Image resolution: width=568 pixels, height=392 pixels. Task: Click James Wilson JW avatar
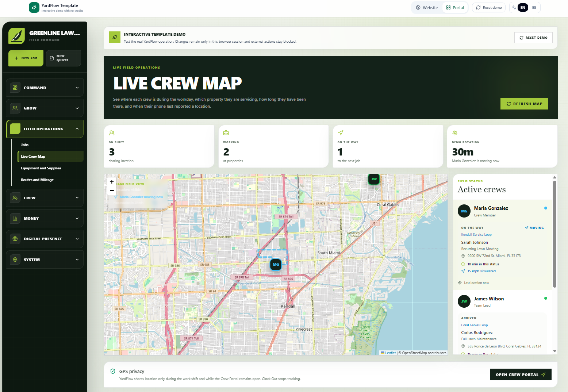464,301
